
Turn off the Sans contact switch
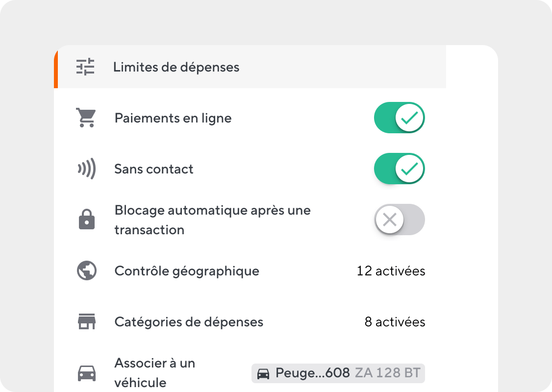pyautogui.click(x=399, y=169)
